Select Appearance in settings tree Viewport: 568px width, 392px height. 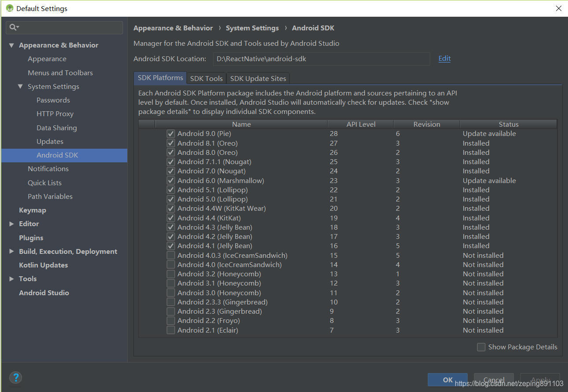(x=47, y=59)
